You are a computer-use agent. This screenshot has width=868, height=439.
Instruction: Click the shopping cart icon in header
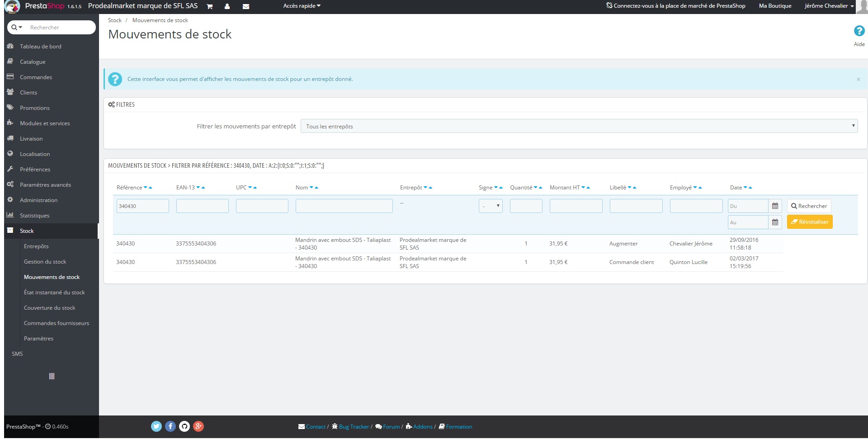point(209,6)
